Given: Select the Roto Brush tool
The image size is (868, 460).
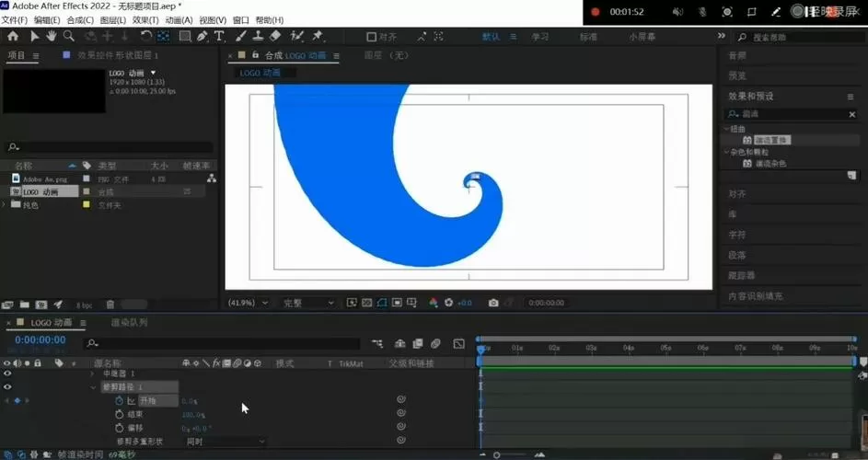Looking at the screenshot, I should coord(297,37).
